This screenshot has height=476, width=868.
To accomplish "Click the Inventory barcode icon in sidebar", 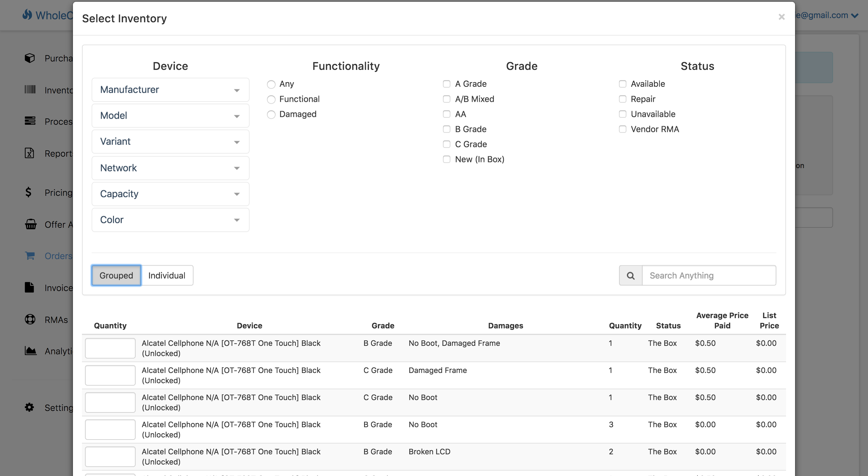I will coord(30,89).
